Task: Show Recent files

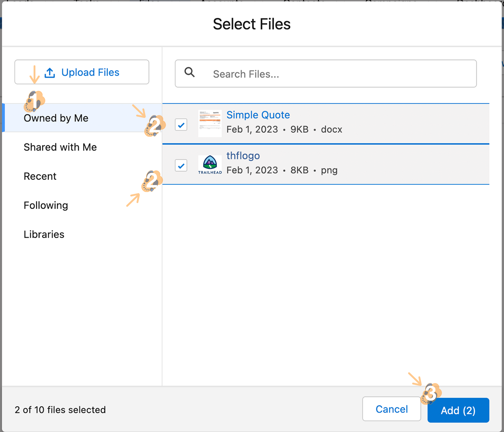Action: [x=40, y=176]
